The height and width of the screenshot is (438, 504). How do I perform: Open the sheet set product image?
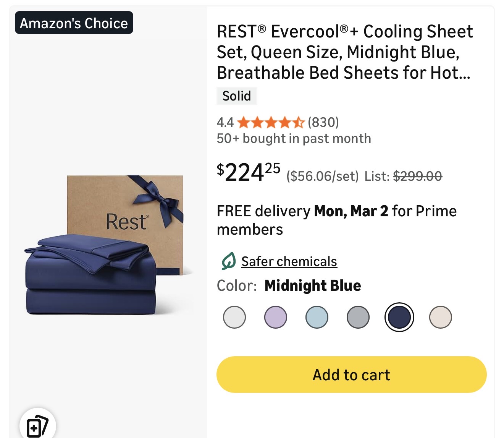click(104, 245)
